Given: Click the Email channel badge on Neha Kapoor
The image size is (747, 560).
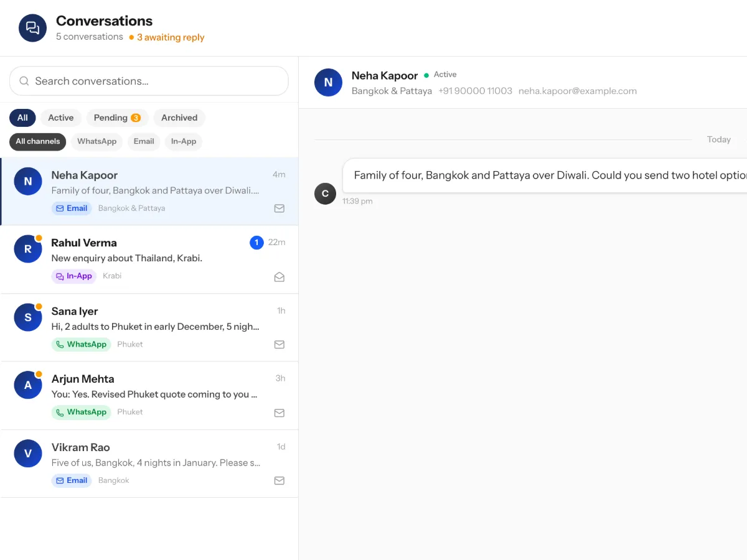Looking at the screenshot, I should (x=72, y=208).
